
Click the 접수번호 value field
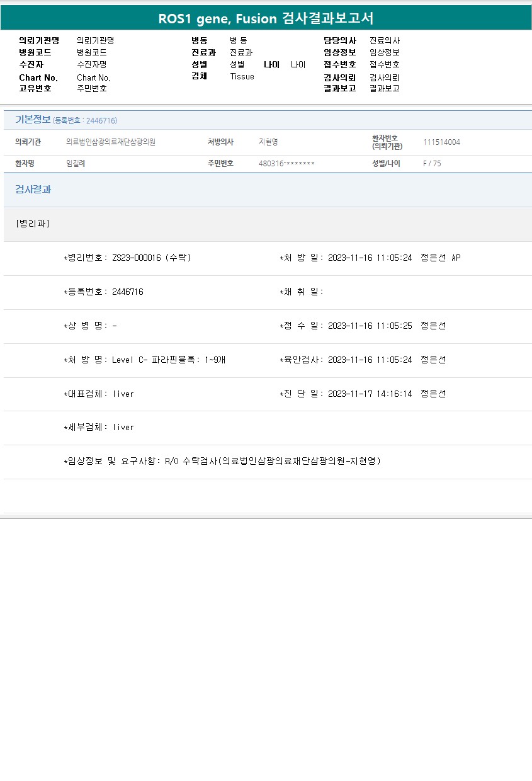coord(384,64)
